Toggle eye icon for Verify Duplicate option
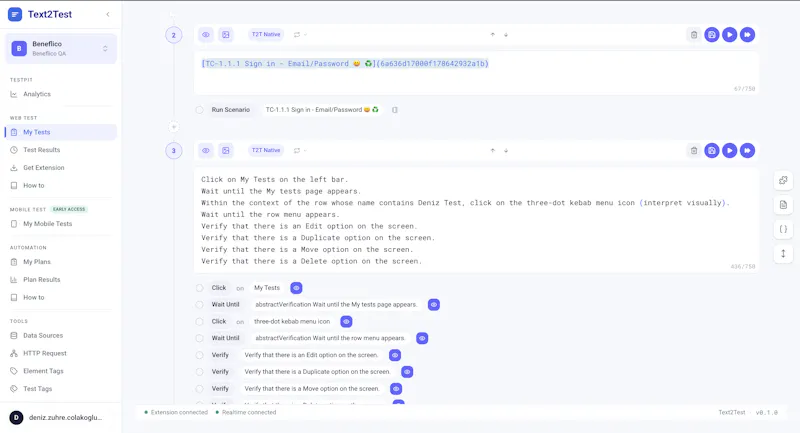Viewport: 800px width, 433px height. pos(407,372)
